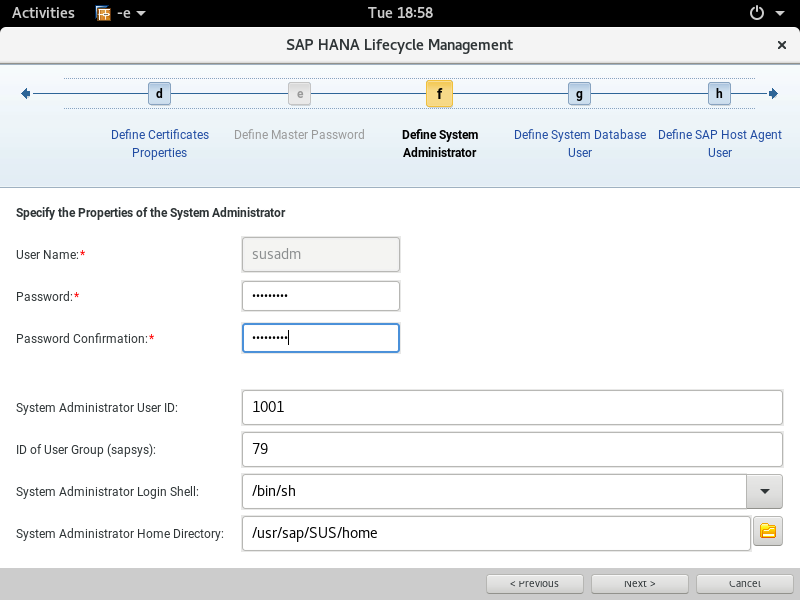Click the ID of User Group (sapsys) label
The image size is (800, 600).
[86, 450]
